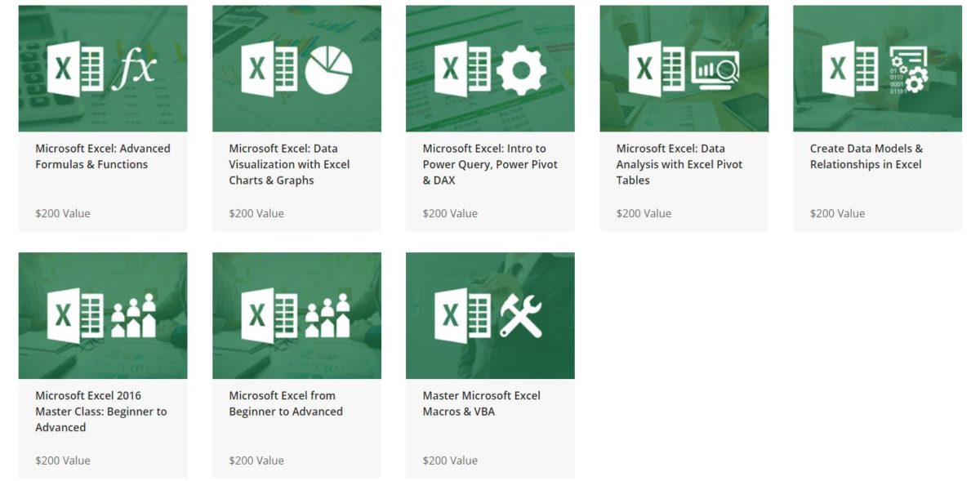Screen dimensions: 980x481
Task: Click $200 Value under Advanced Formulas course
Action: point(63,214)
